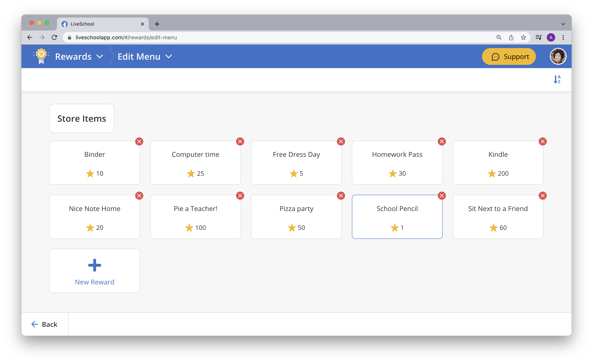Delete the School Pencil store item

(x=442, y=196)
